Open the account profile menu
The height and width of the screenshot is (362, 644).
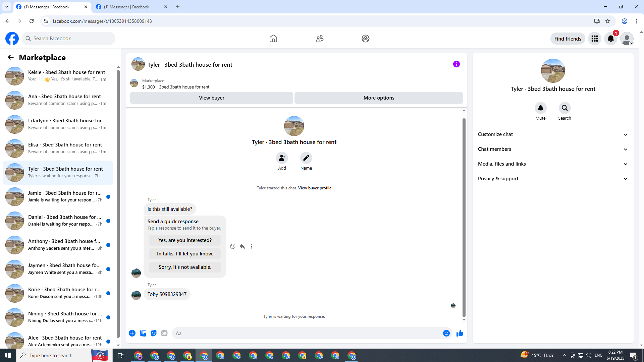[627, 39]
